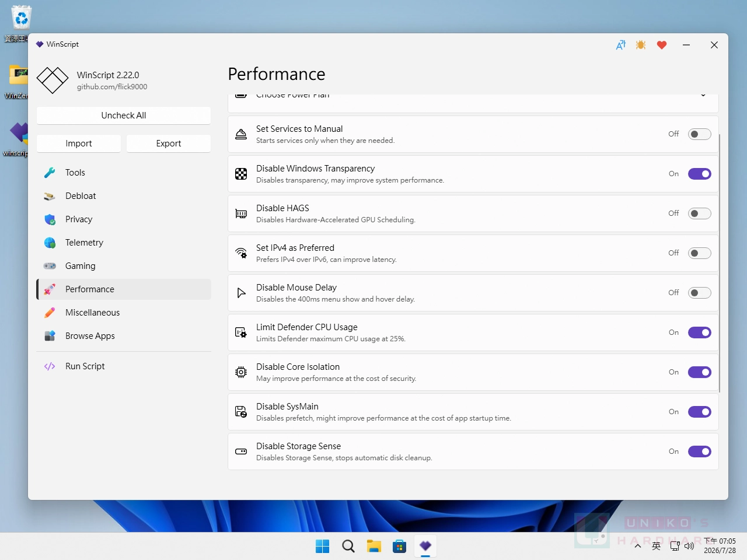The width and height of the screenshot is (747, 560).
Task: Open the Windows Start menu
Action: [x=322, y=546]
